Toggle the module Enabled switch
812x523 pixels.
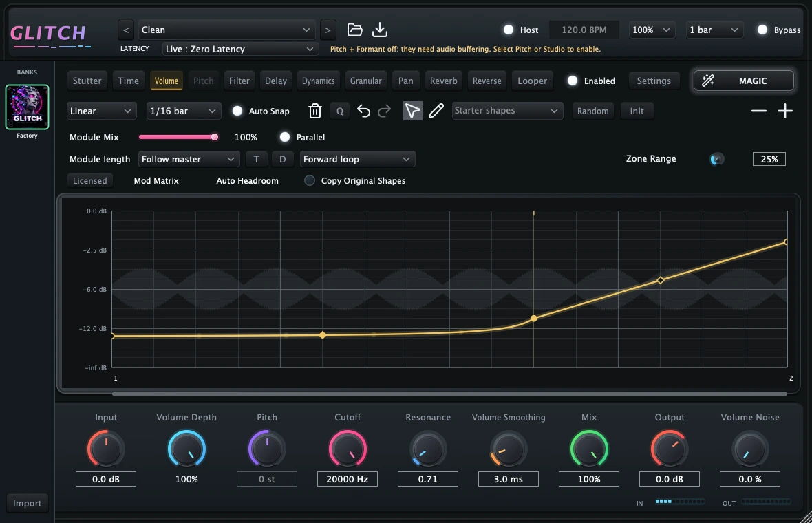[573, 81]
